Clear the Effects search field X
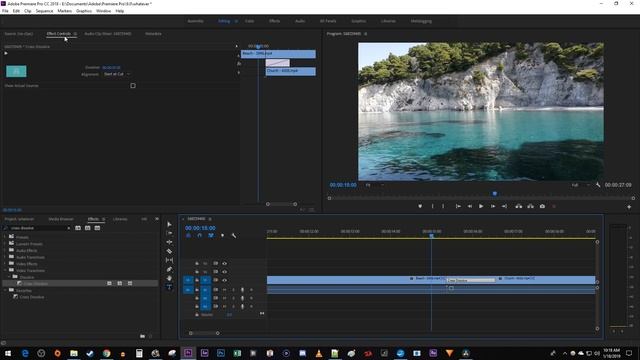640x360 pixels. click(x=69, y=228)
